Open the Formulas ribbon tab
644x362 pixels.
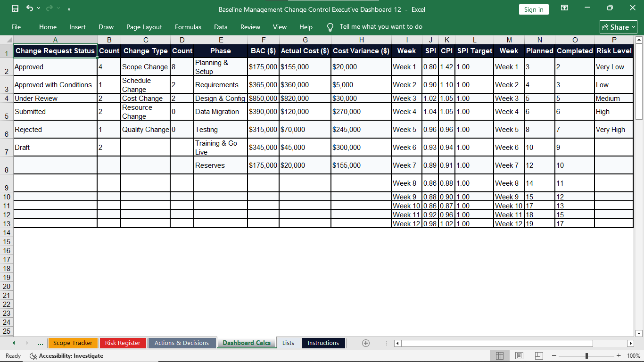click(188, 27)
